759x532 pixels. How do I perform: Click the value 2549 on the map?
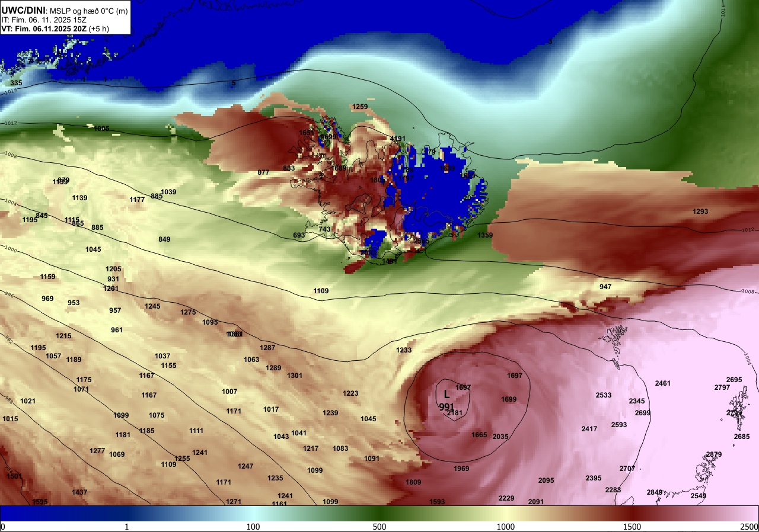click(699, 496)
